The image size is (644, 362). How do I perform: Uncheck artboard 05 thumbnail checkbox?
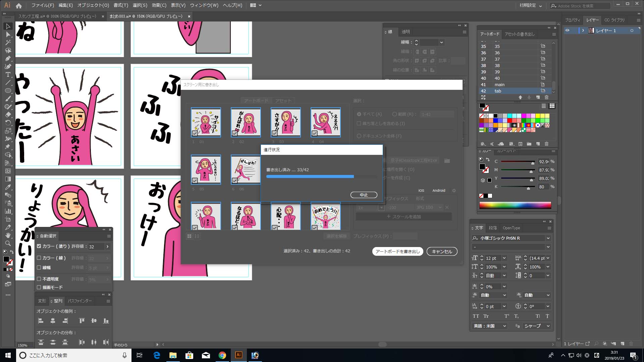coord(195,181)
